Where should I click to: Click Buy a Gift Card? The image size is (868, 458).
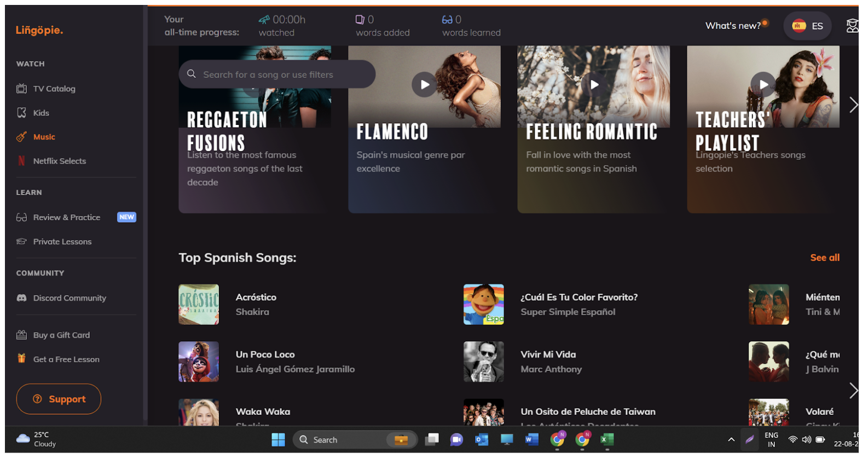tap(61, 335)
